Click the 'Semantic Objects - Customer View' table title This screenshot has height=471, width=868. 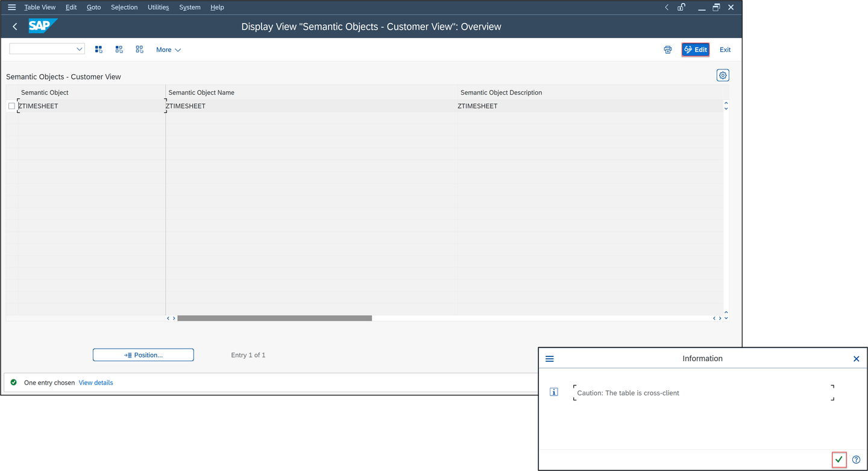[x=63, y=77]
